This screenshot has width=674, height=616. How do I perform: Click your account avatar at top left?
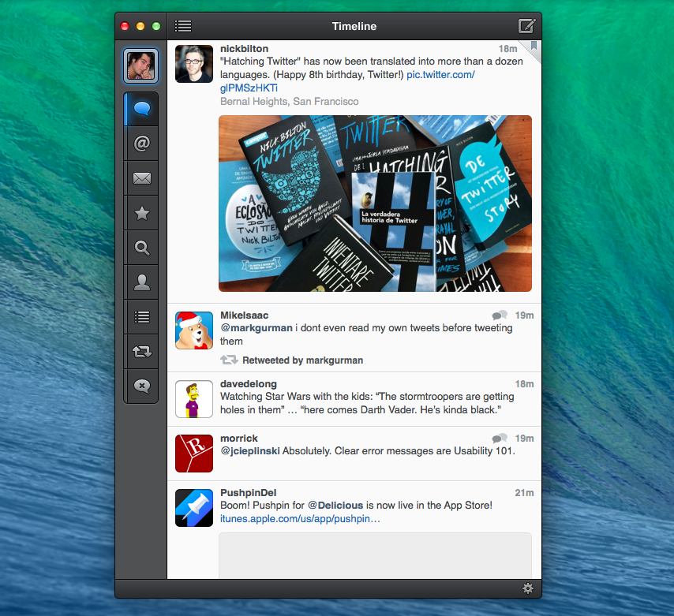click(x=140, y=65)
